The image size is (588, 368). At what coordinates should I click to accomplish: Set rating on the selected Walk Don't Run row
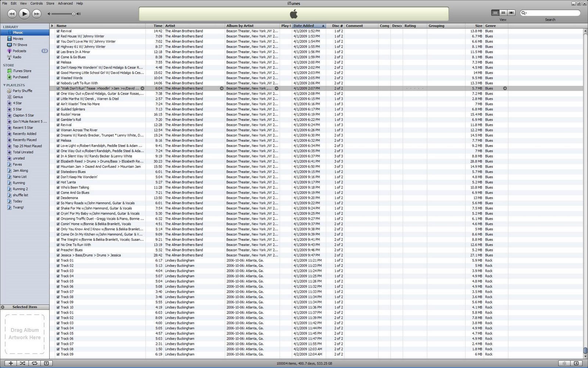pos(415,88)
